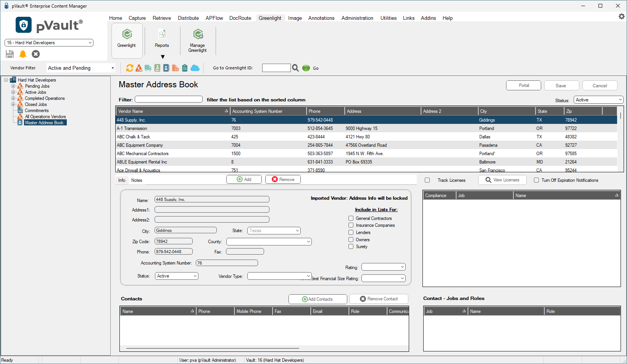Viewport: 627px width, 364px height.
Task: Open the Capture menu
Action: pyautogui.click(x=137, y=18)
